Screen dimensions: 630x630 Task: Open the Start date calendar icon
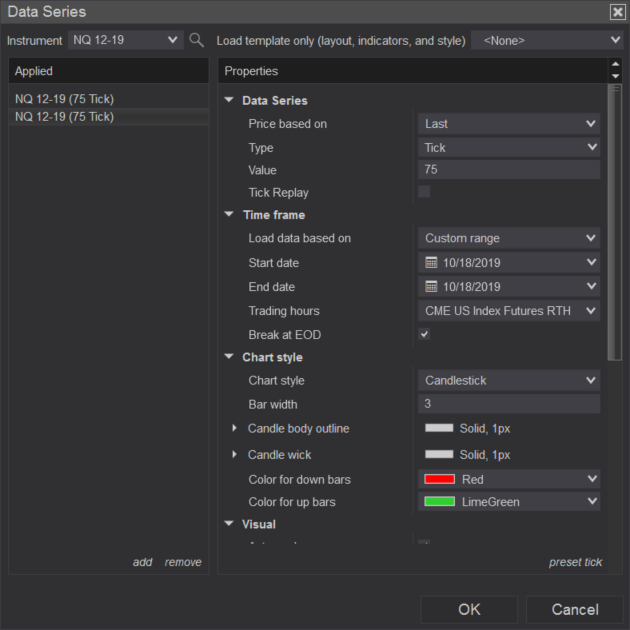(431, 263)
